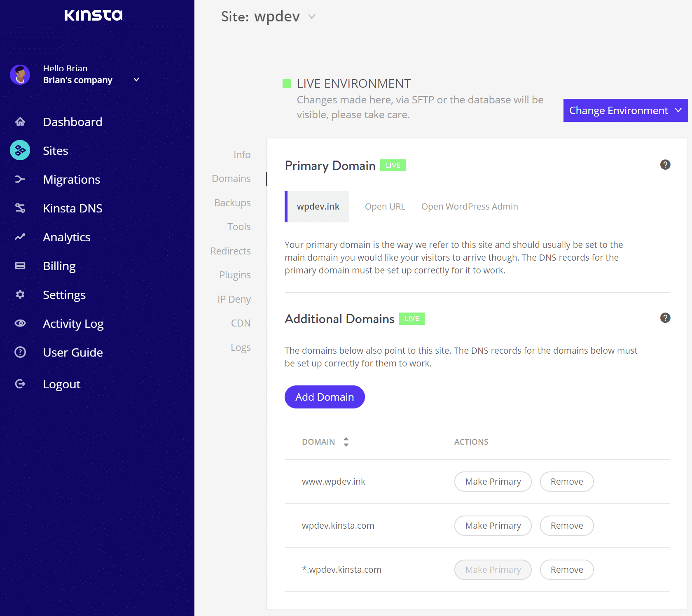Click the wpdev.ink primary domain box
This screenshot has width=692, height=616.
point(317,207)
